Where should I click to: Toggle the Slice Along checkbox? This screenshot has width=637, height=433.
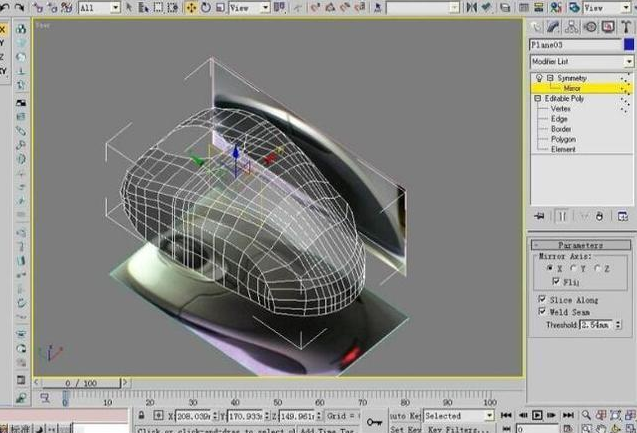[542, 299]
